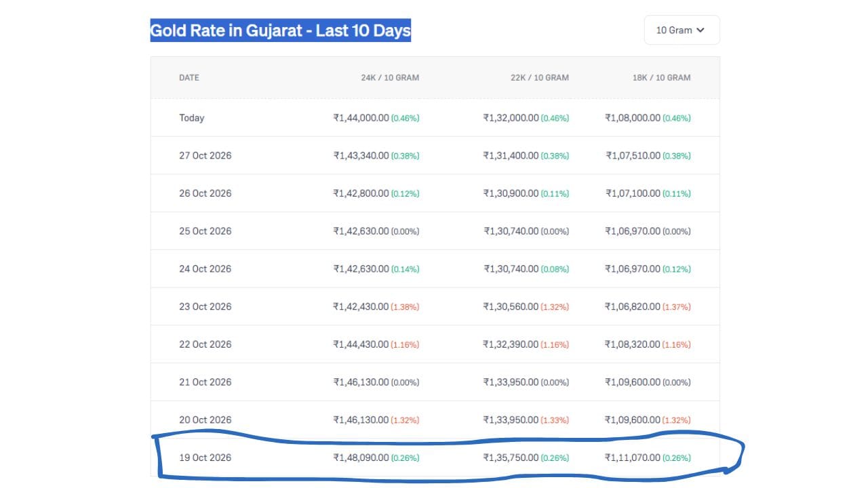Screen dimensions: 868x488
Task: Open the 10 Gram unit dropdown
Action: click(682, 30)
